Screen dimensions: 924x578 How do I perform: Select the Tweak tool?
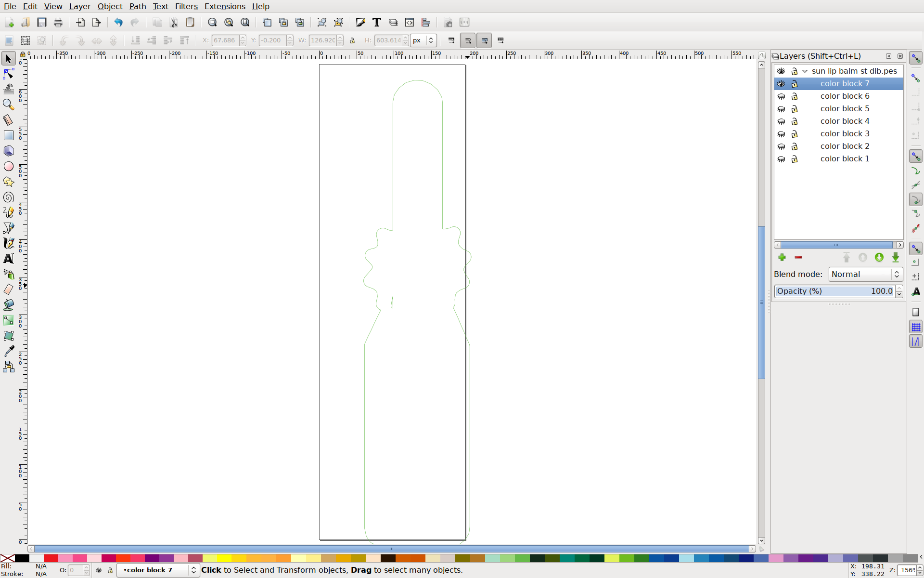click(x=8, y=89)
